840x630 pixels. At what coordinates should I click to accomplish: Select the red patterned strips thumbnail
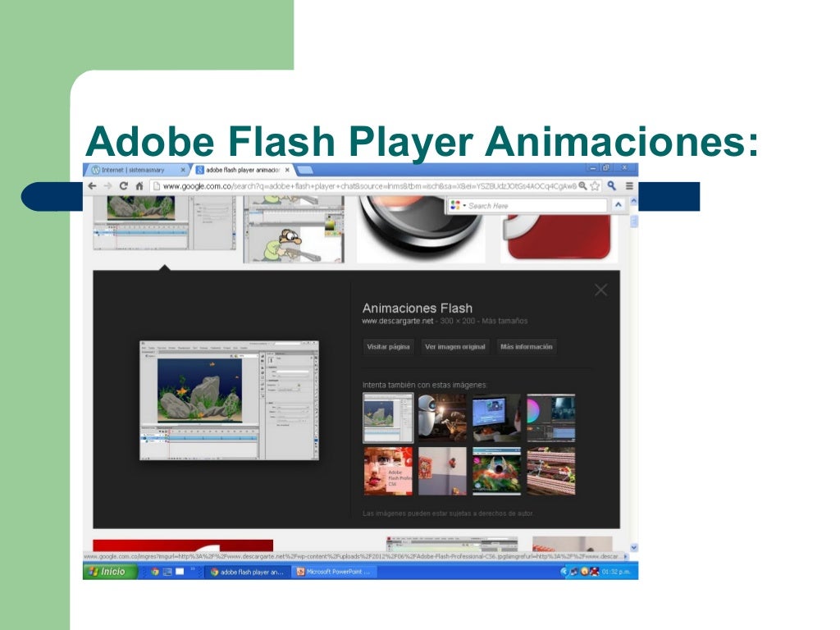tap(550, 471)
